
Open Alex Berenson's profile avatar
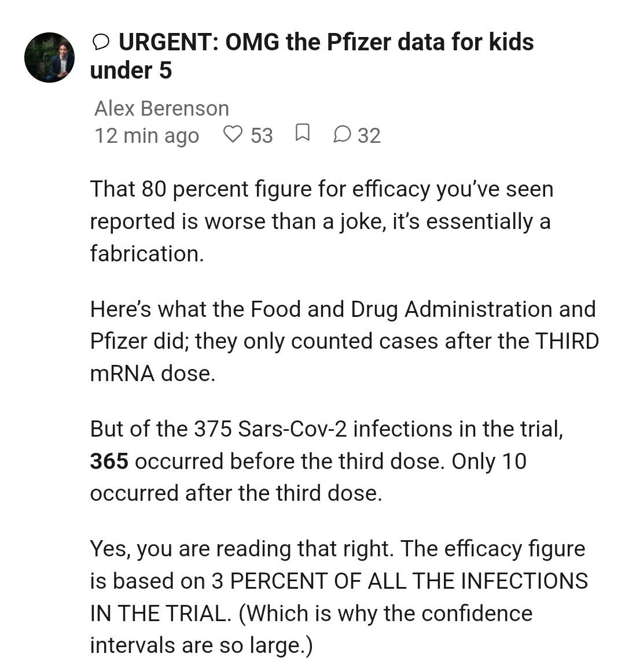49,57
